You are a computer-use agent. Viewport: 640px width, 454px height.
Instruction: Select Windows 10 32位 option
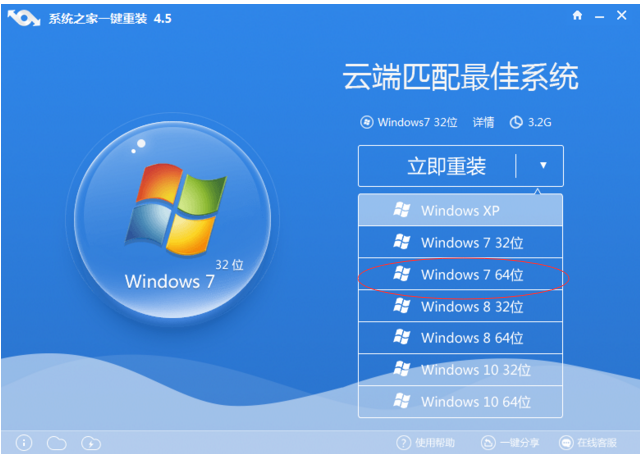pos(460,370)
